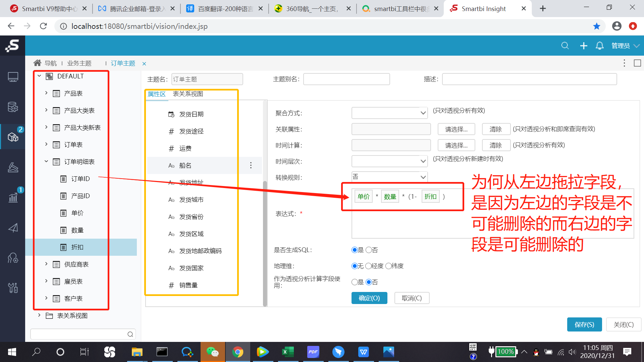Select 经度 radio for 地理维
Image resolution: width=644 pixels, height=362 pixels.
[x=369, y=266]
